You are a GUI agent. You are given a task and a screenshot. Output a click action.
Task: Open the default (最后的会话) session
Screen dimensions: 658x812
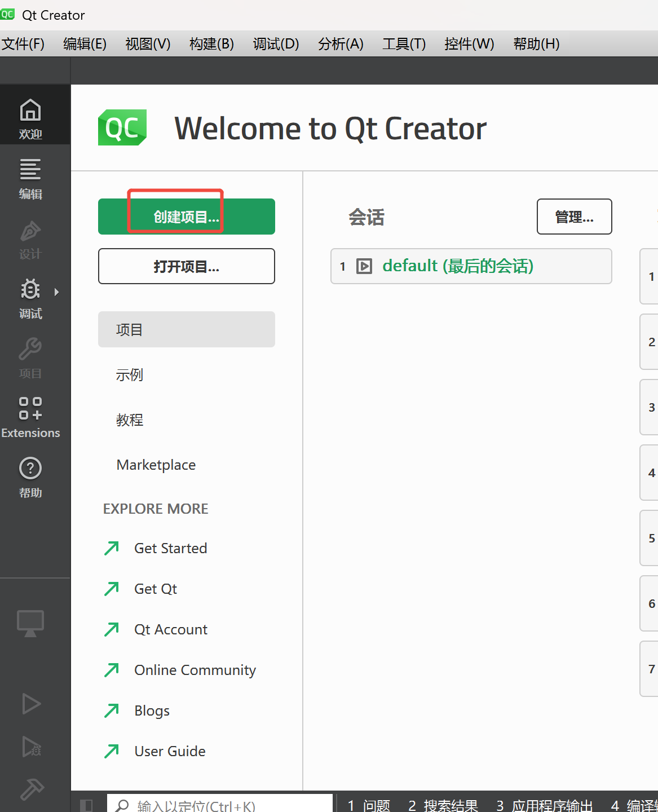click(471, 266)
